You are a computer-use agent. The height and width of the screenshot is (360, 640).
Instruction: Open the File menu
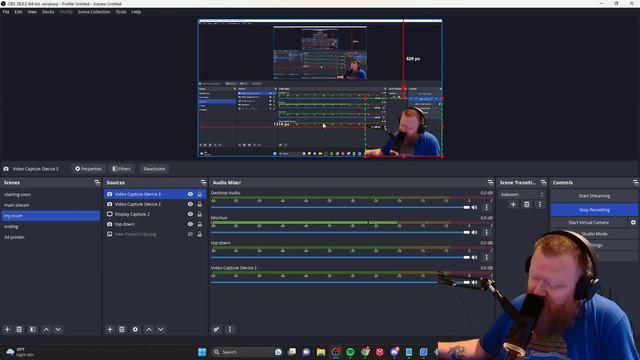pyautogui.click(x=6, y=12)
